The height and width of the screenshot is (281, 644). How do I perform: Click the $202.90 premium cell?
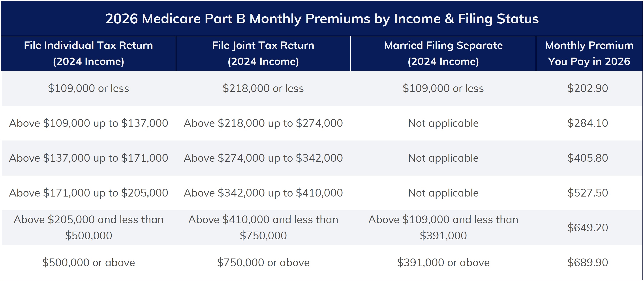click(x=588, y=88)
